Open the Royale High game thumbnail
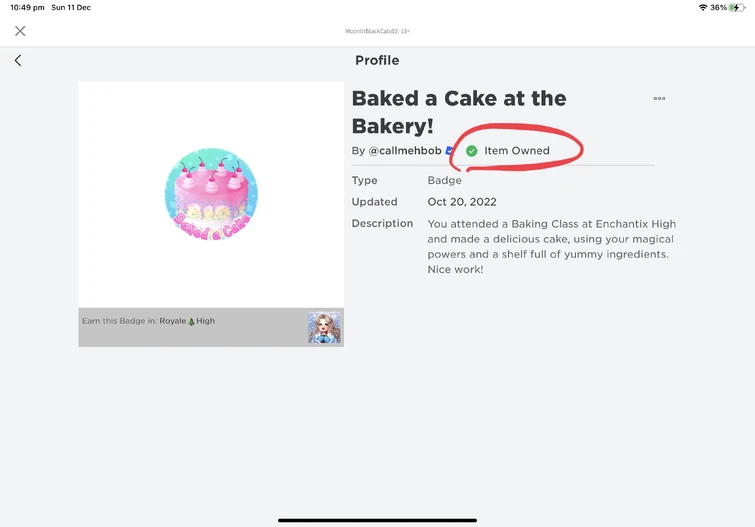This screenshot has height=527, width=755. (324, 327)
